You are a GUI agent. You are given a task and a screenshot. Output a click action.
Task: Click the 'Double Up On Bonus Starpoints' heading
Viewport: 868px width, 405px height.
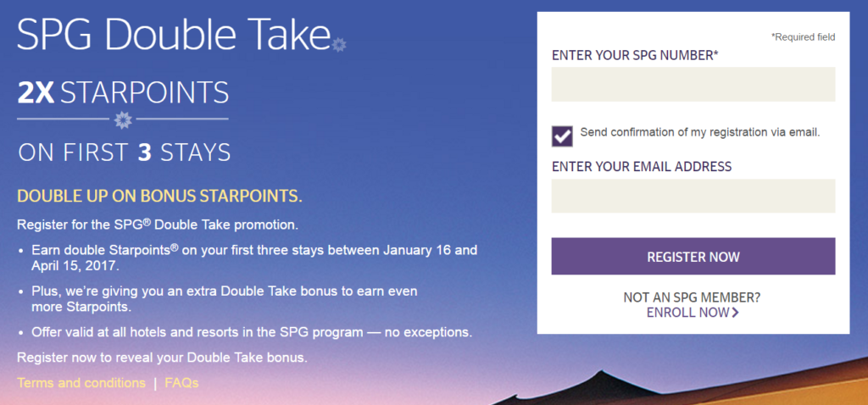click(x=160, y=196)
